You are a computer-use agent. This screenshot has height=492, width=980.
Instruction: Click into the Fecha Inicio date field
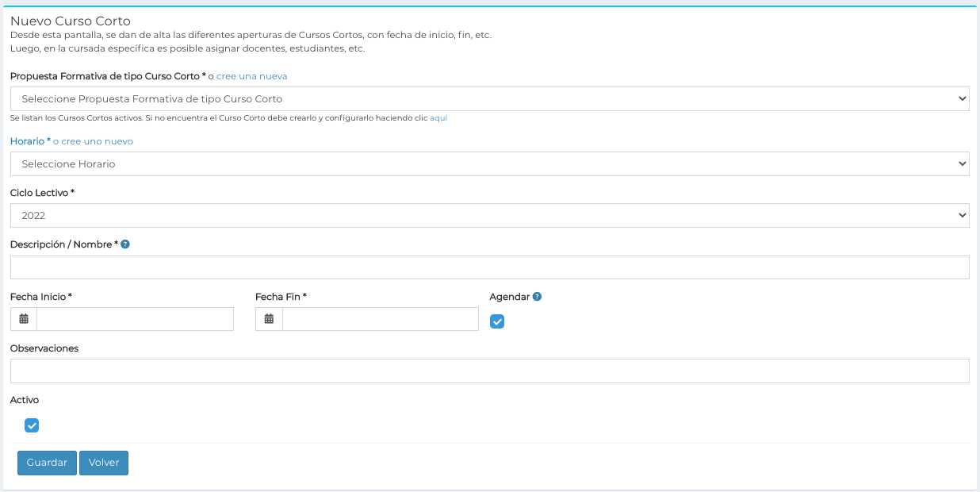136,319
